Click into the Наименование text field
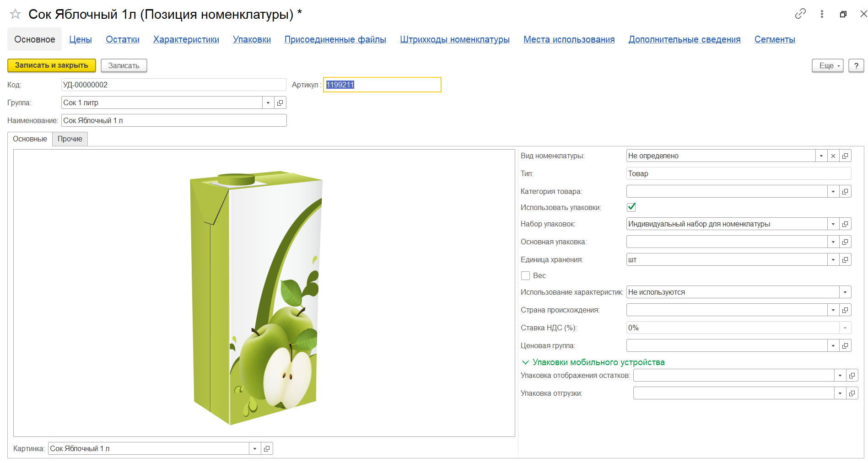Screen dimensions: 868x463 coord(174,121)
